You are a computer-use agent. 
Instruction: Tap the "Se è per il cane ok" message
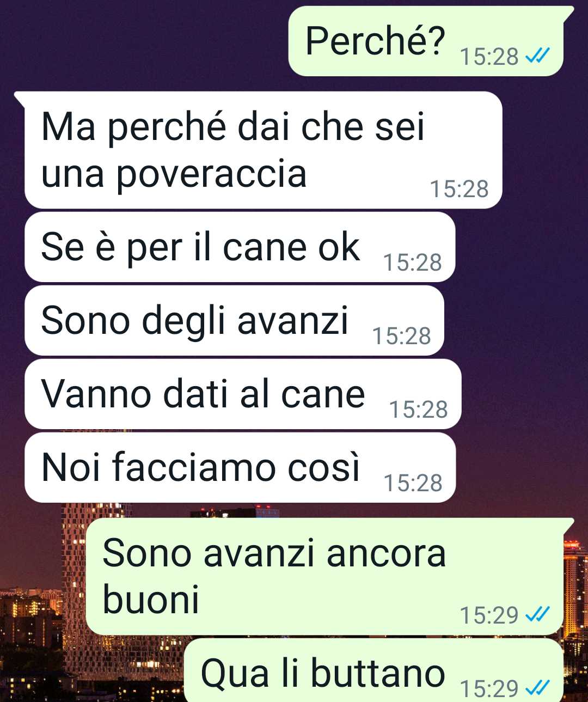click(240, 247)
